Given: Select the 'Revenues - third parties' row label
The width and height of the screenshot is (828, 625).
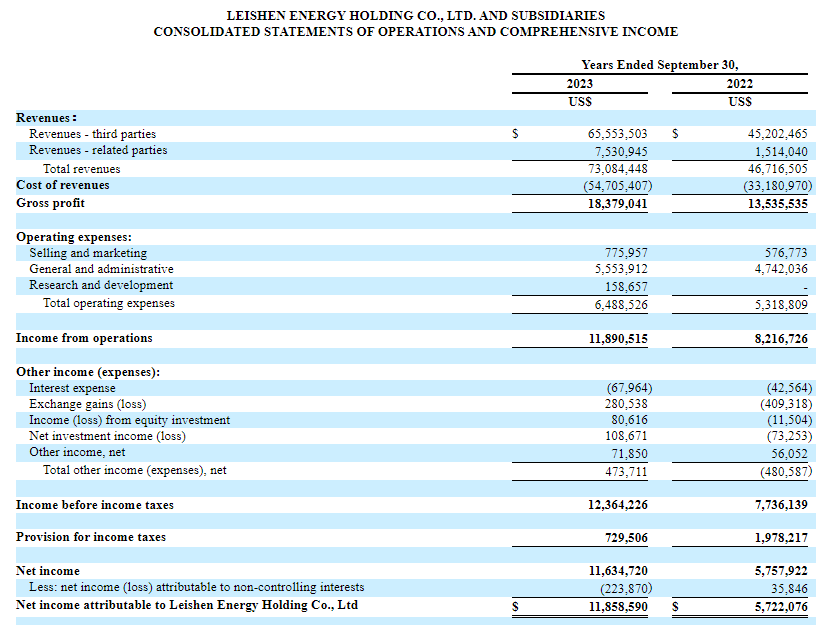Looking at the screenshot, I should click(x=92, y=134).
